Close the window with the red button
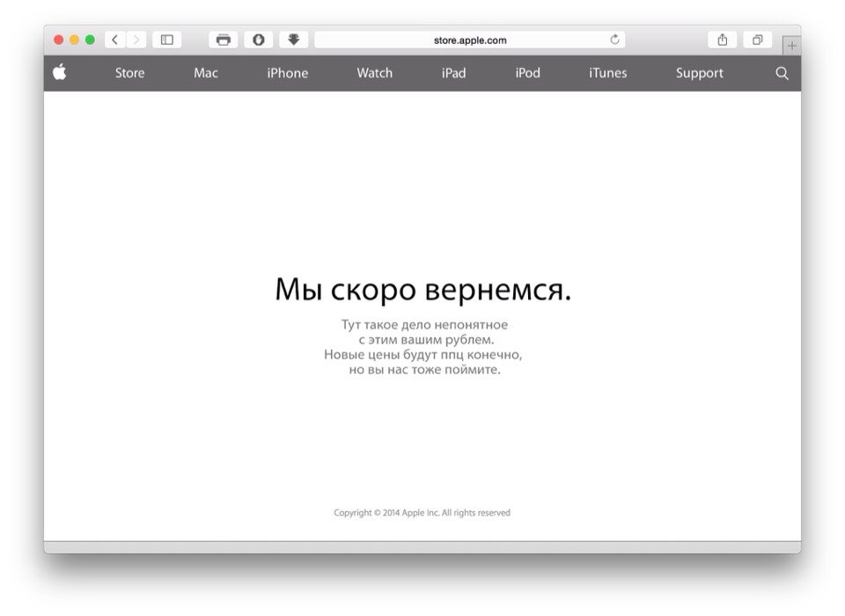This screenshot has width=845, height=616. [x=59, y=40]
